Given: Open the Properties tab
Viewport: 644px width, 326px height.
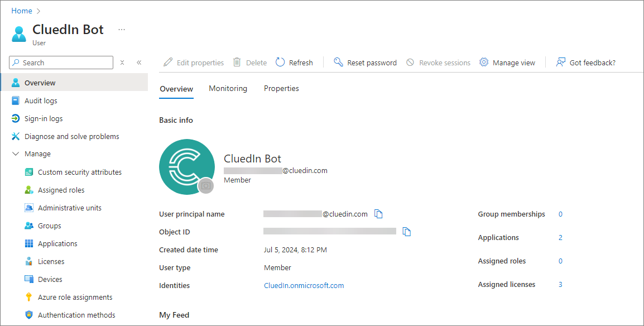Looking at the screenshot, I should point(281,88).
